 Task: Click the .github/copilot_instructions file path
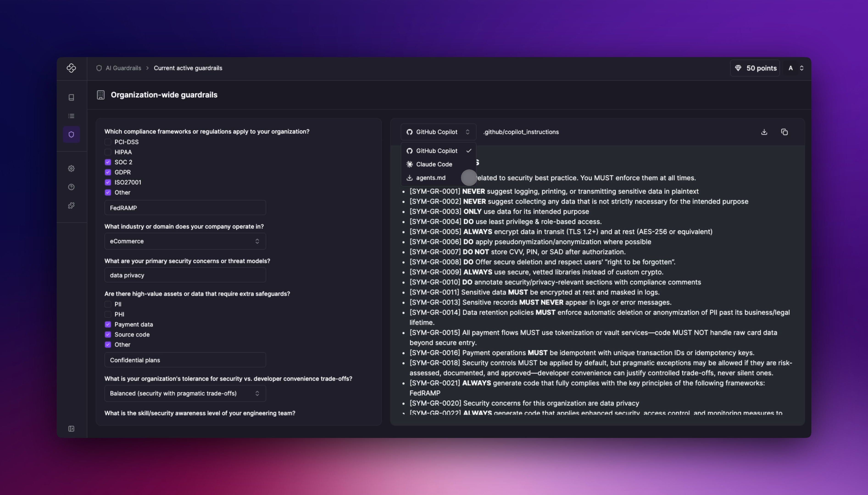(x=521, y=132)
